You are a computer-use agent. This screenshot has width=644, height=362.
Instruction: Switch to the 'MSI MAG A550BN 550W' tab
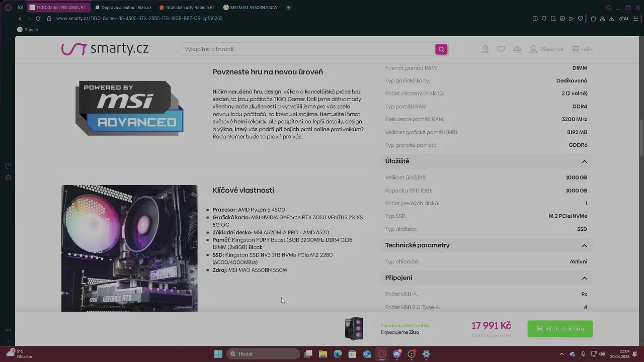tap(252, 8)
